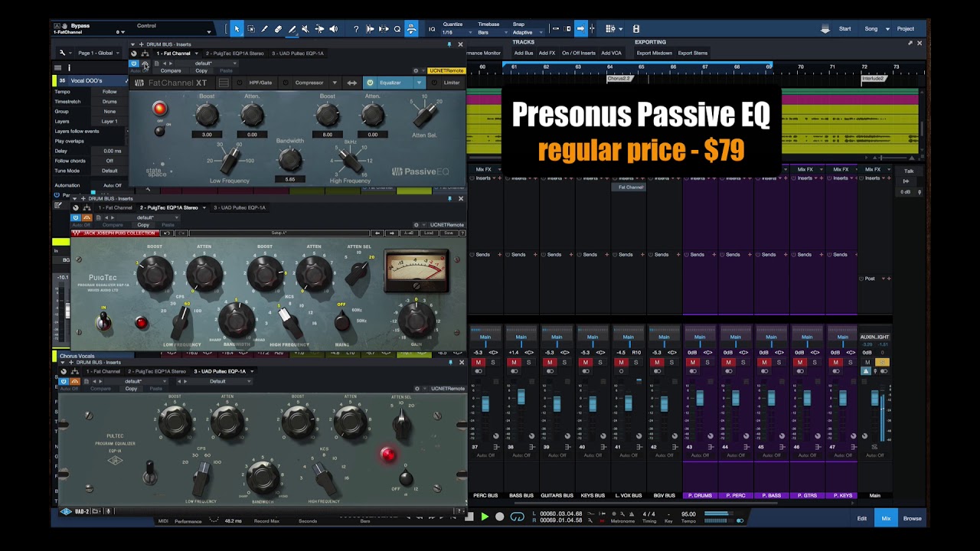Click the Q quantize icon in toolbar
This screenshot has width=980, height=551.
pyautogui.click(x=397, y=29)
